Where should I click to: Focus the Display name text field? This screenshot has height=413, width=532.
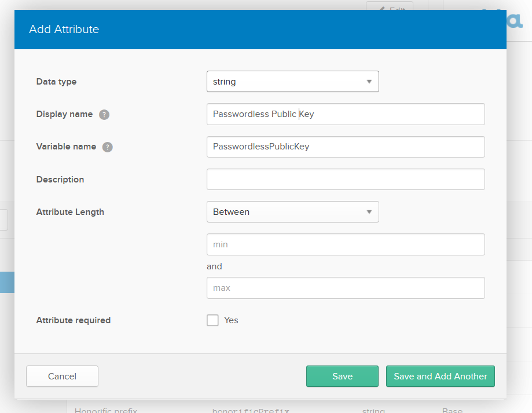345,114
